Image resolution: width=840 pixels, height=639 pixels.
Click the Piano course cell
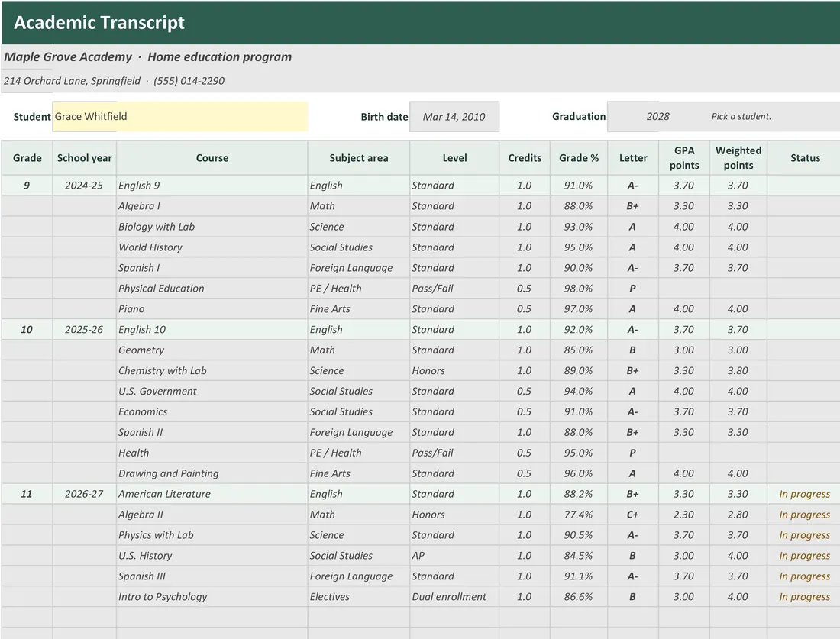tap(212, 309)
